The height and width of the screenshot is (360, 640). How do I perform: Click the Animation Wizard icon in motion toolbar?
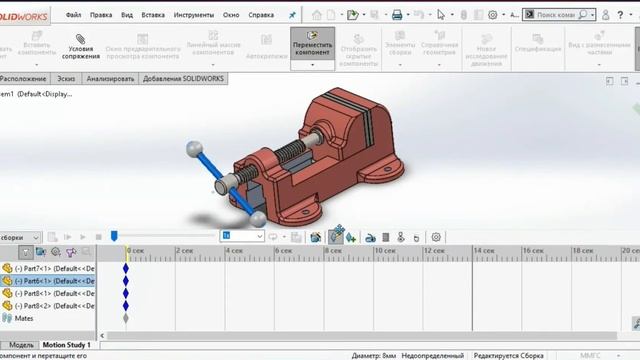coord(316,237)
